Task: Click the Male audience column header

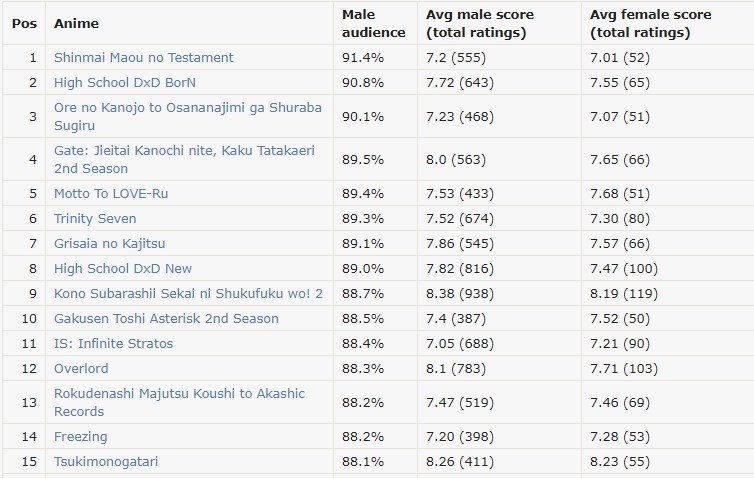Action: [x=374, y=24]
